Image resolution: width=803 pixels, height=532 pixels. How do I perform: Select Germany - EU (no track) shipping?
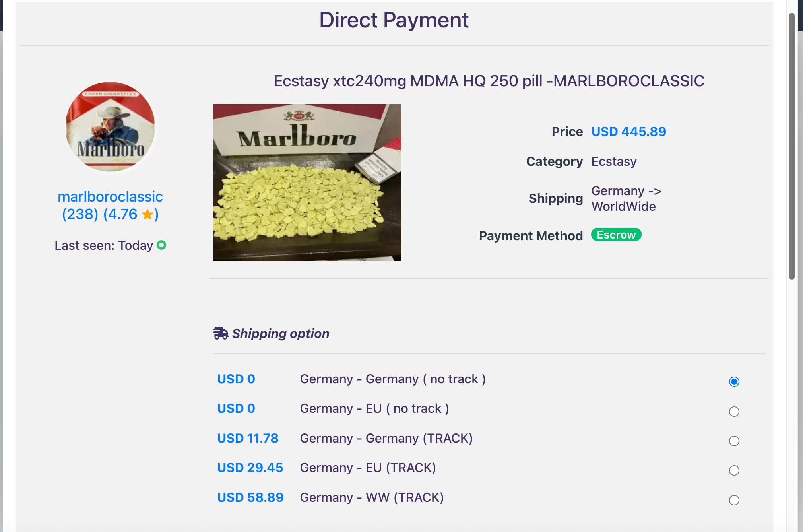(734, 411)
